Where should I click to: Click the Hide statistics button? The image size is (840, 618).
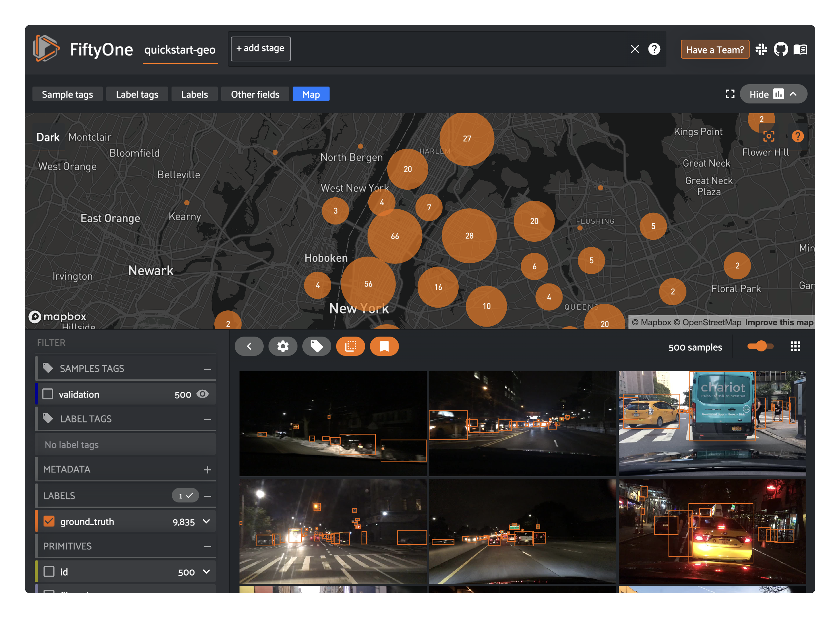(773, 94)
